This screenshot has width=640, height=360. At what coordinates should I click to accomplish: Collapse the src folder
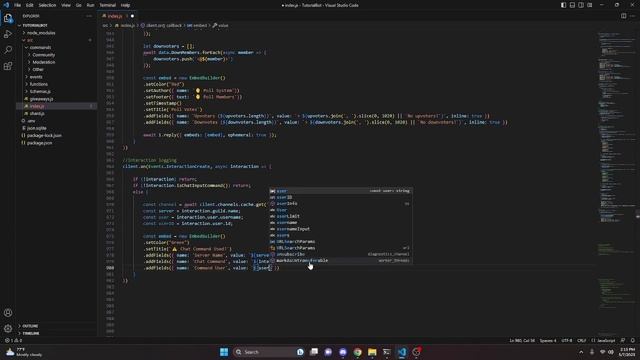(29, 40)
